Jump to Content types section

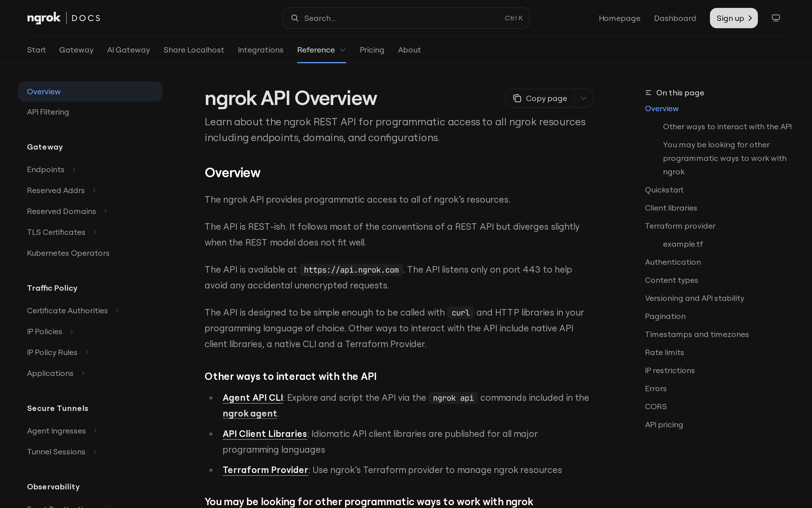[671, 280]
